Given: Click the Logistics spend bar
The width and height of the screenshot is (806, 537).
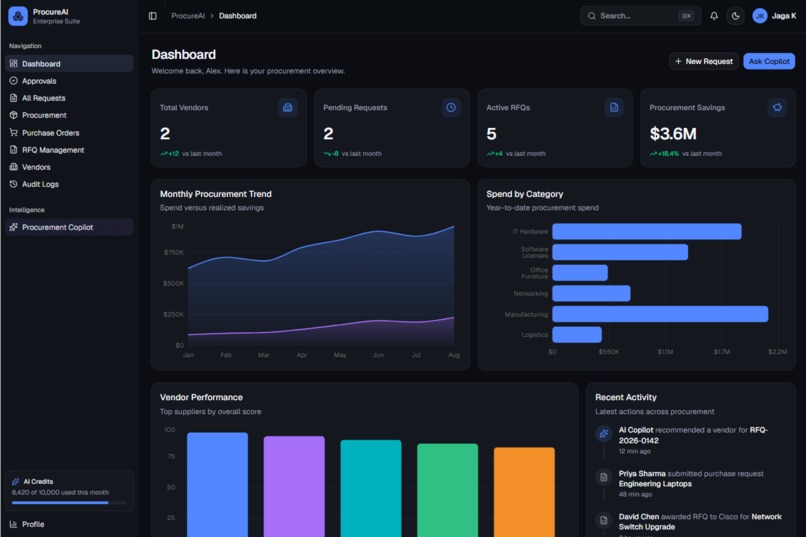Looking at the screenshot, I should [x=577, y=335].
